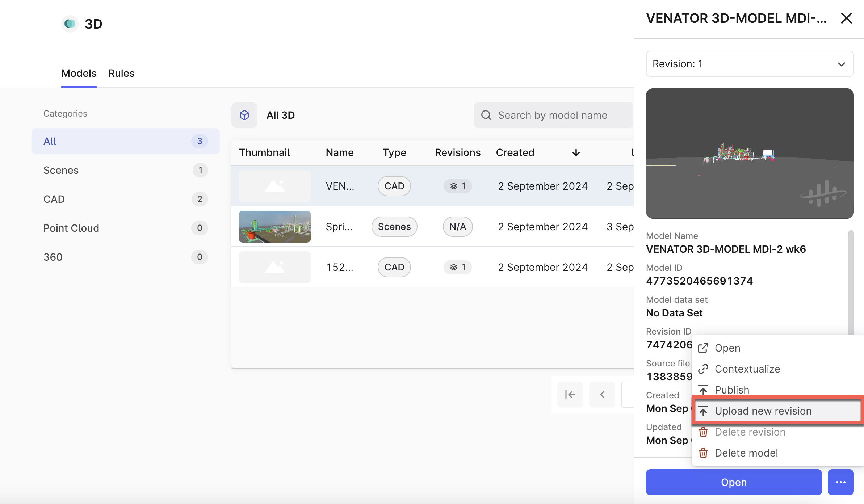Viewport: 864px width, 504px height.
Task: Click Delete model in context menu
Action: pos(746,452)
